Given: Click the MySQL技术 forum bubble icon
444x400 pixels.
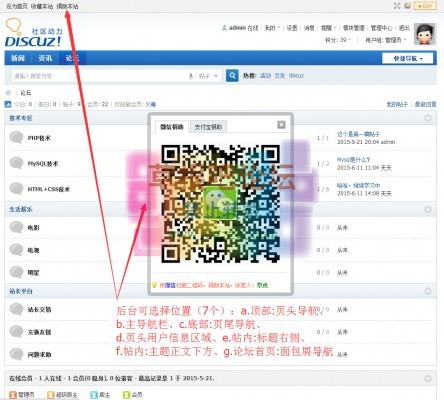Looking at the screenshot, I should click(16, 163).
